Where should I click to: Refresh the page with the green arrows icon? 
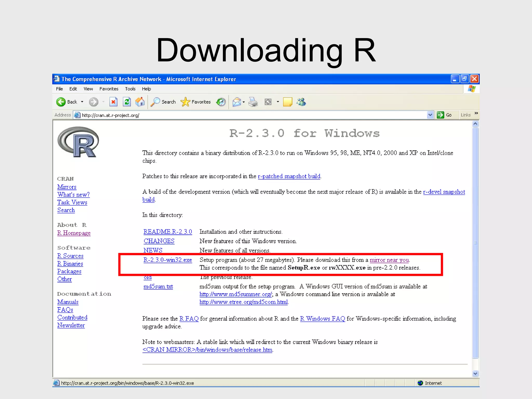(x=127, y=102)
